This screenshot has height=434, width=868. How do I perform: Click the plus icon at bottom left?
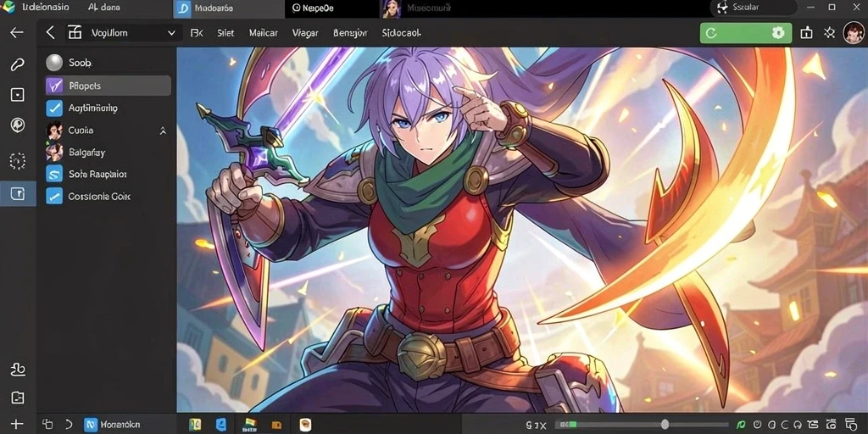pos(17,425)
